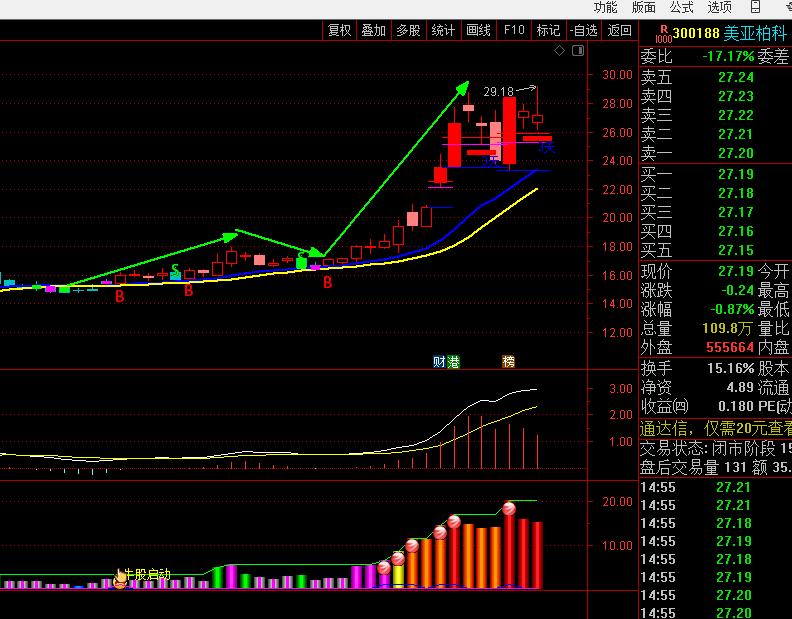The image size is (792, 619).
Task: Activate the 画线 drawing tool
Action: pyautogui.click(x=478, y=31)
